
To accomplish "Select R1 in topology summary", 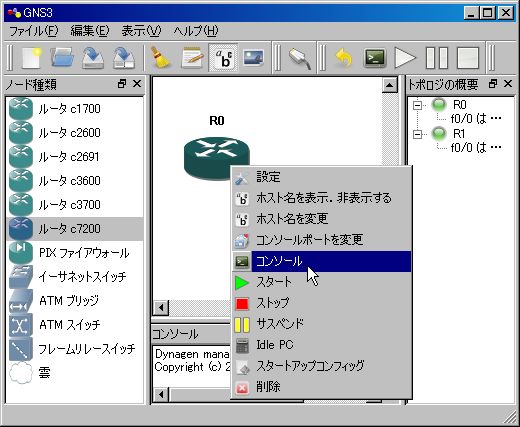I will click(459, 134).
